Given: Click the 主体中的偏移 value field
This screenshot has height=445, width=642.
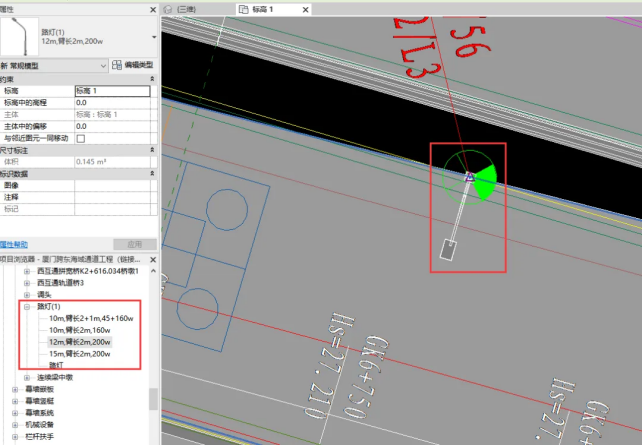Looking at the screenshot, I should [112, 126].
